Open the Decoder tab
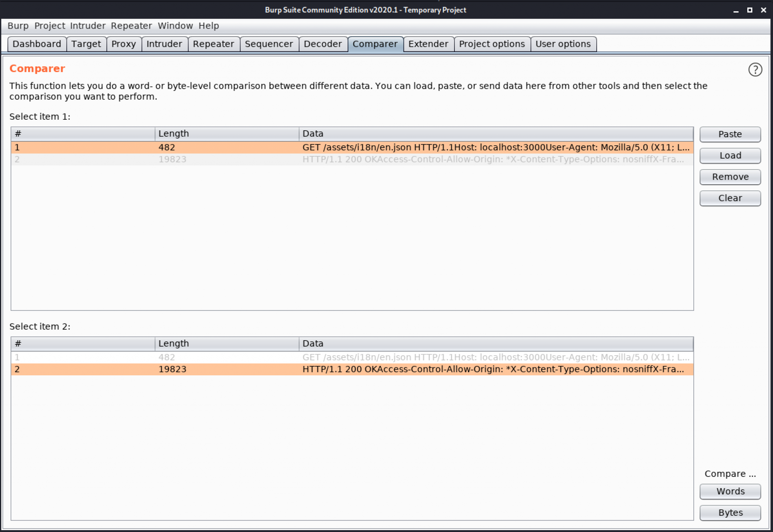This screenshot has height=532, width=773. [x=323, y=44]
